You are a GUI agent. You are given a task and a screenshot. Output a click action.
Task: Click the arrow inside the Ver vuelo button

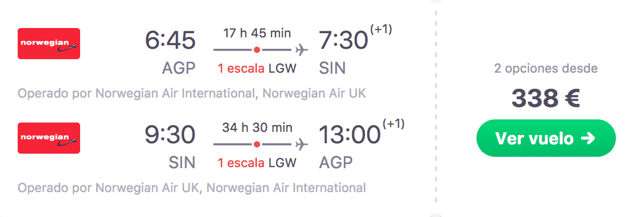587,138
